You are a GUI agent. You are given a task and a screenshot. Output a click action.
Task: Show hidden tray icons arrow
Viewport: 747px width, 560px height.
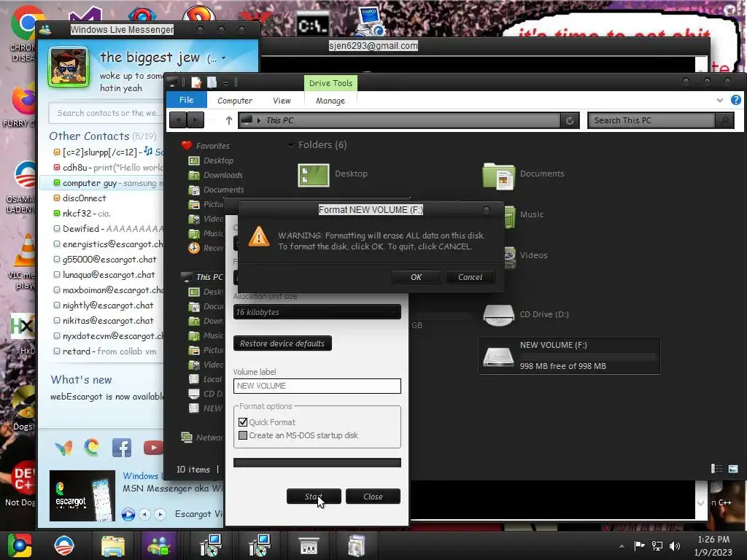(x=622, y=546)
